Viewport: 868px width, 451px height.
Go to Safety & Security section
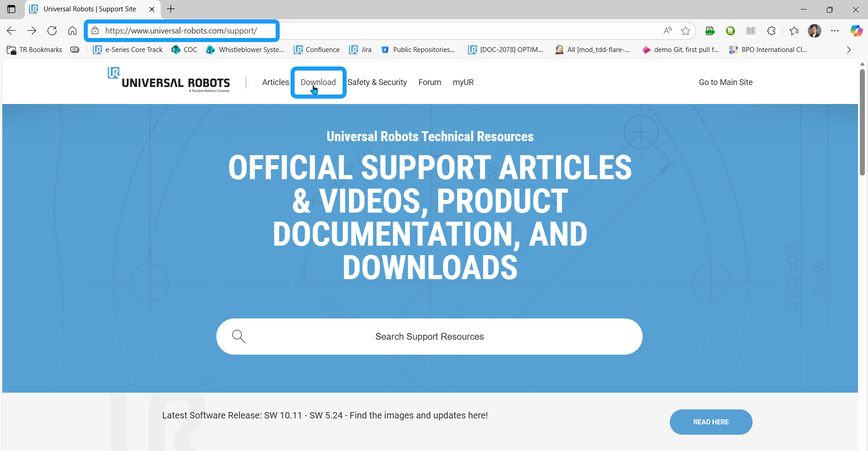tap(377, 82)
